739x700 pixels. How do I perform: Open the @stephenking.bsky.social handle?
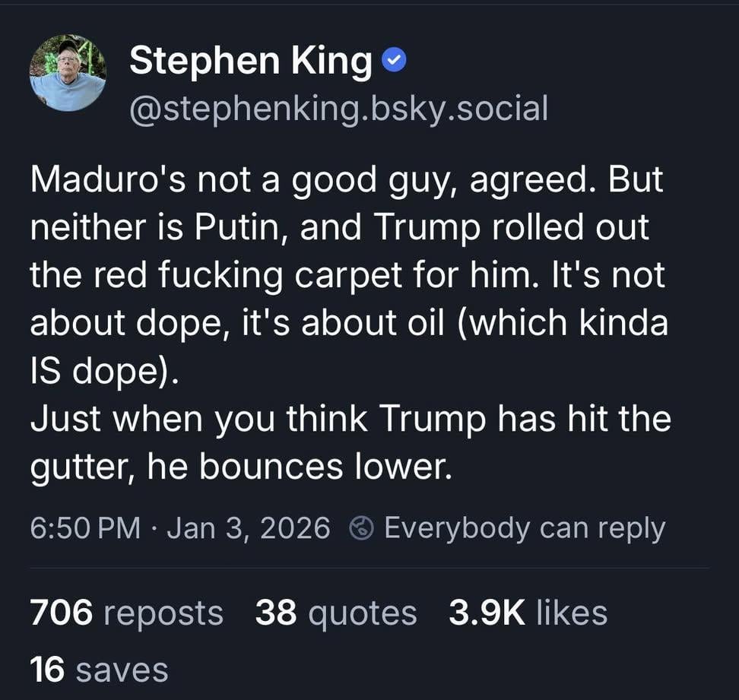tap(338, 108)
